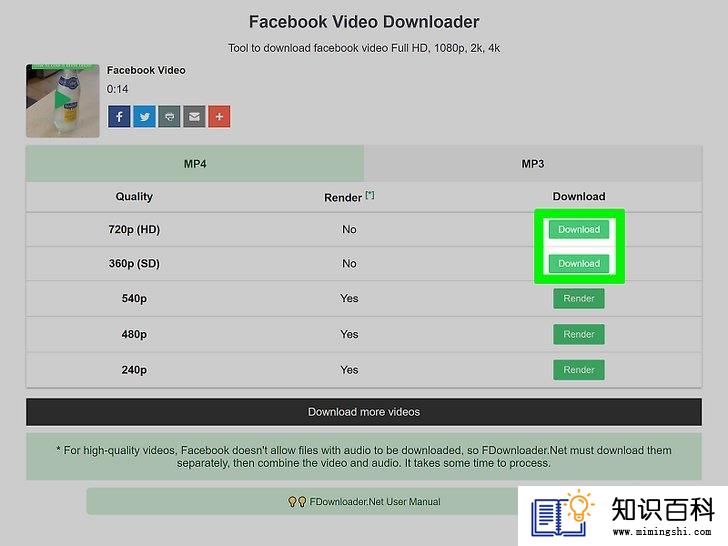Open the Render footnote [*] link
The height and width of the screenshot is (546, 728).
370,195
